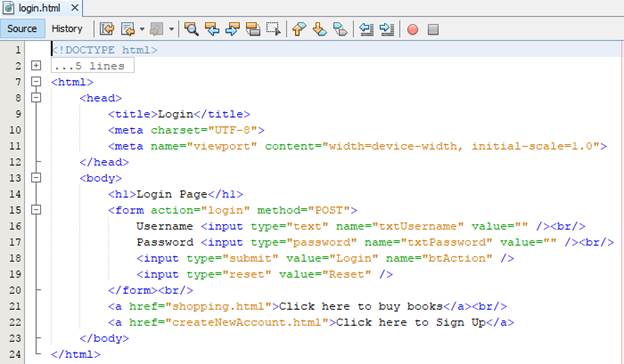
Task: Expand the collapsed fold on line 2
Action: coord(36,65)
